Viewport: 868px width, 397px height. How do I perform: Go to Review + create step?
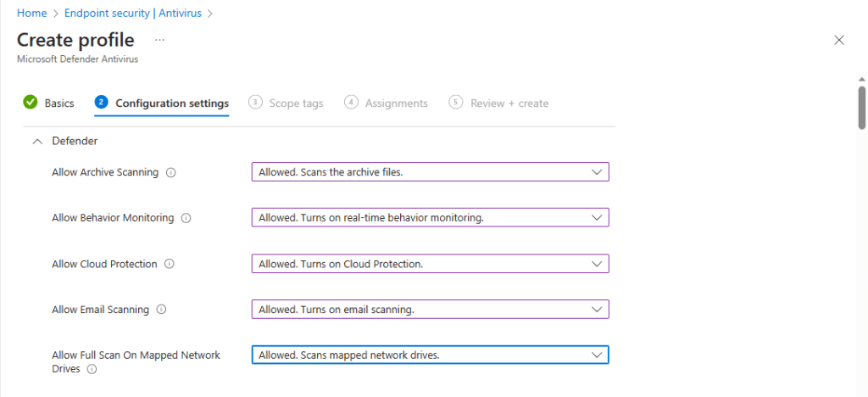pyautogui.click(x=499, y=103)
